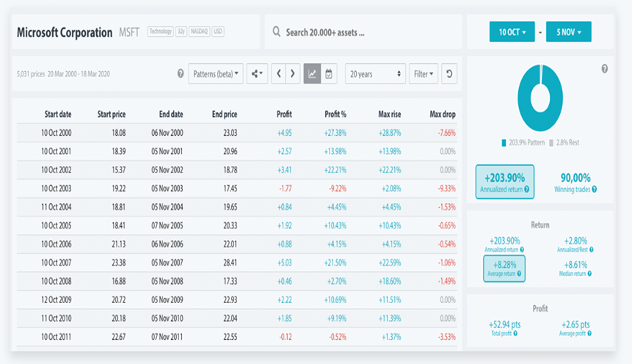Sort by Start date column header

(58, 114)
